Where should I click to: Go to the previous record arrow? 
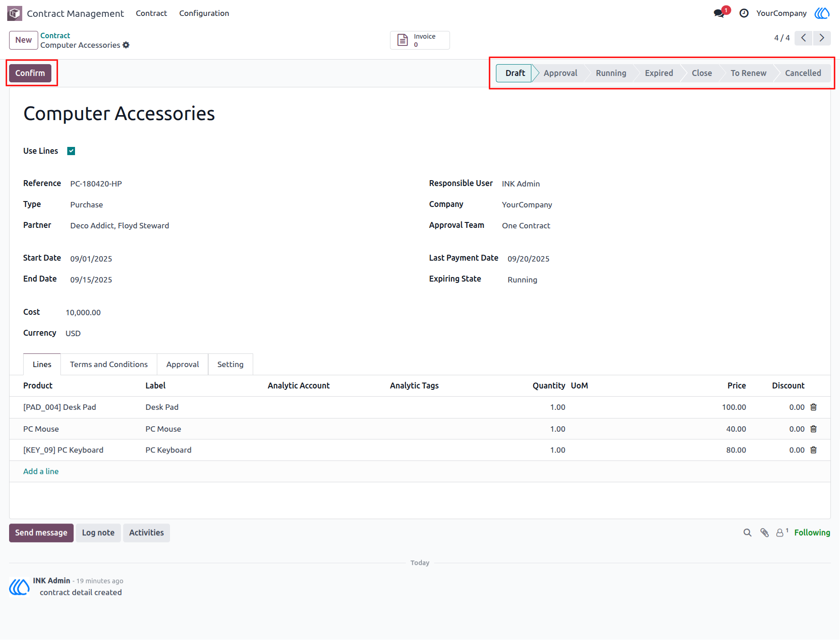point(804,38)
